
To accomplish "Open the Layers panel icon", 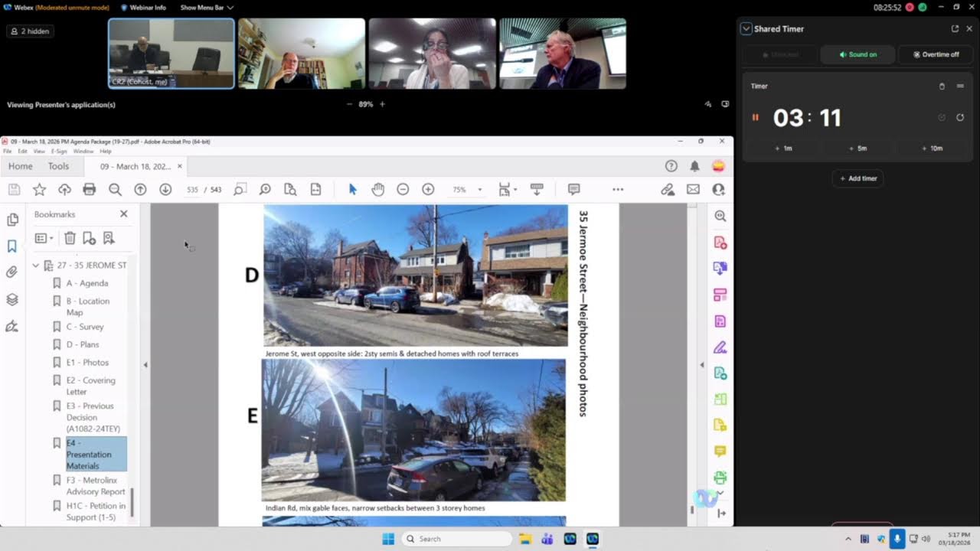I will pyautogui.click(x=11, y=299).
